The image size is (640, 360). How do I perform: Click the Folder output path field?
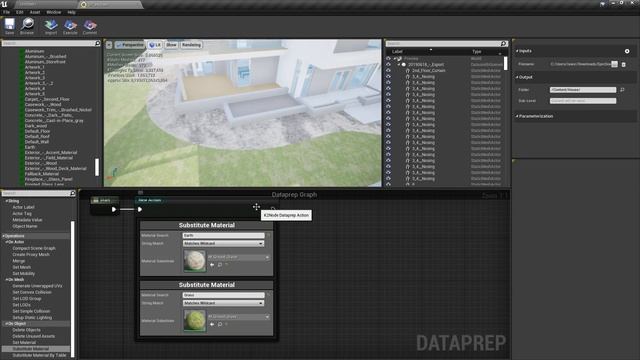pyautogui.click(x=583, y=90)
